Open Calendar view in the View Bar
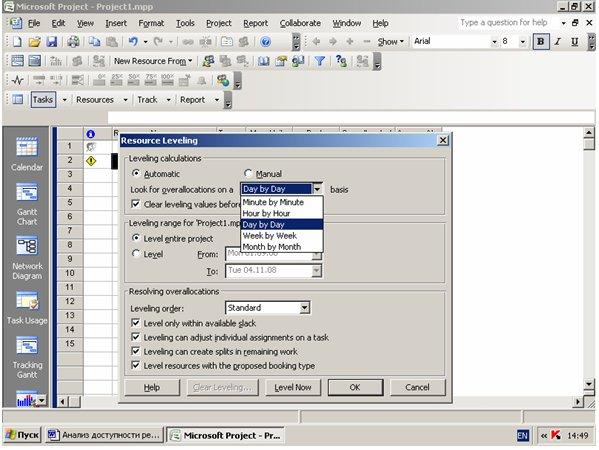599x450 pixels. coord(27,154)
